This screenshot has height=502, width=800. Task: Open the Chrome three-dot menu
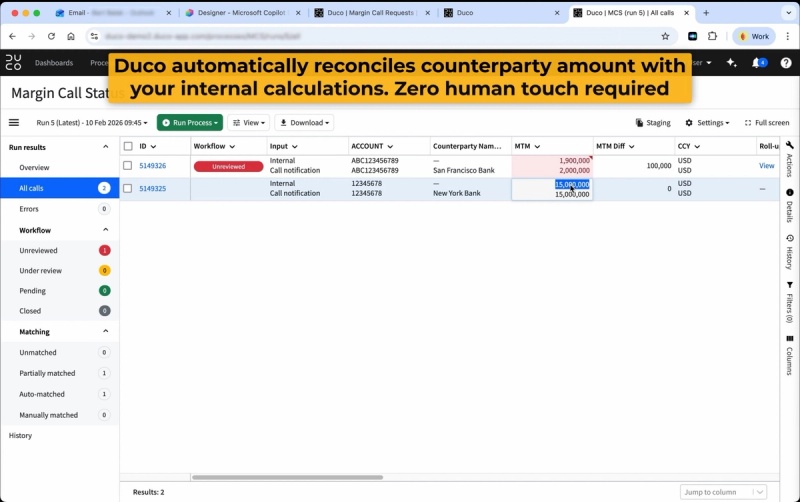pyautogui.click(x=788, y=36)
